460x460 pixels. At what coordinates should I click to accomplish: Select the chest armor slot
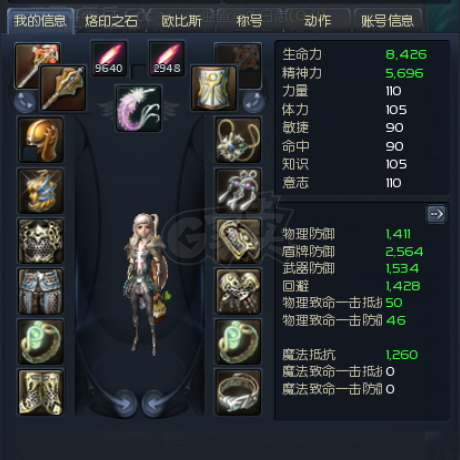coord(41,241)
